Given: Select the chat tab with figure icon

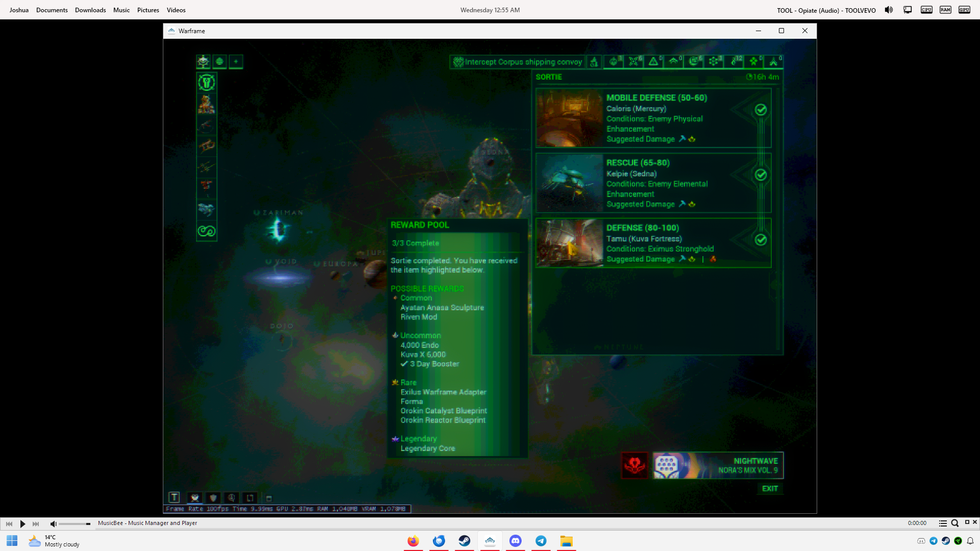Looking at the screenshot, I should 194,498.
